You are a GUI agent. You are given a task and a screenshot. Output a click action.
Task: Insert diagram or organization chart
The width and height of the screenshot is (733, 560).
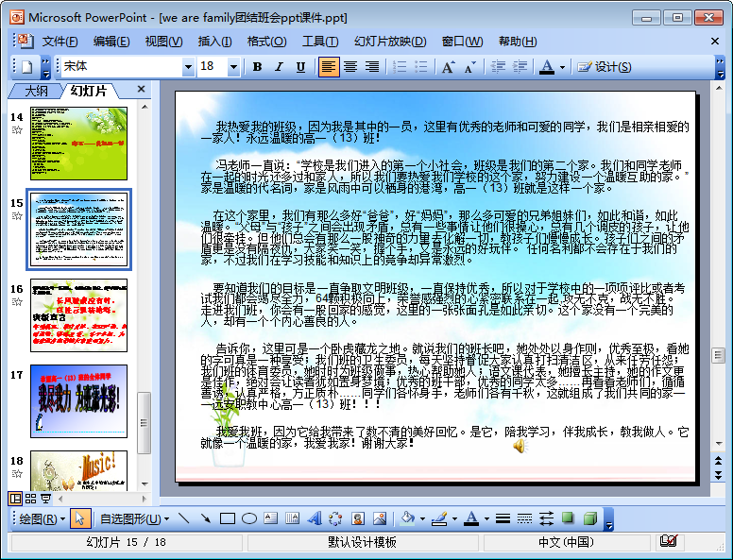[x=335, y=518]
